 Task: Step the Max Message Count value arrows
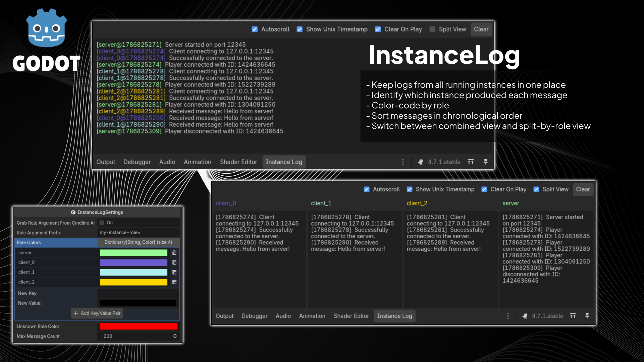[175, 336]
